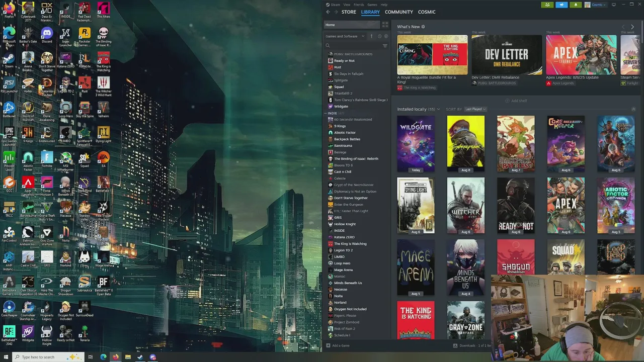The image size is (644, 362).
Task: Open Help menu
Action: [384, 5]
